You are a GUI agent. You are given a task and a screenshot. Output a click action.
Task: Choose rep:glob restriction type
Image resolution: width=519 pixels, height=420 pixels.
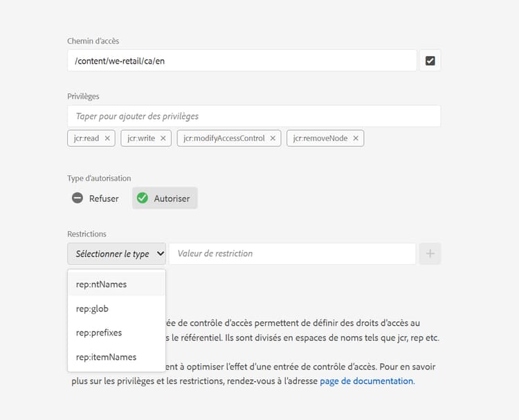click(93, 309)
